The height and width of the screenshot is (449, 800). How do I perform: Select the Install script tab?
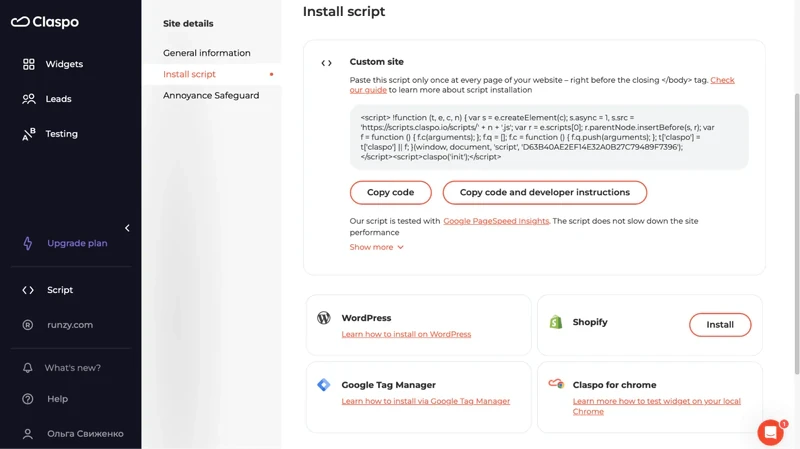coord(189,74)
